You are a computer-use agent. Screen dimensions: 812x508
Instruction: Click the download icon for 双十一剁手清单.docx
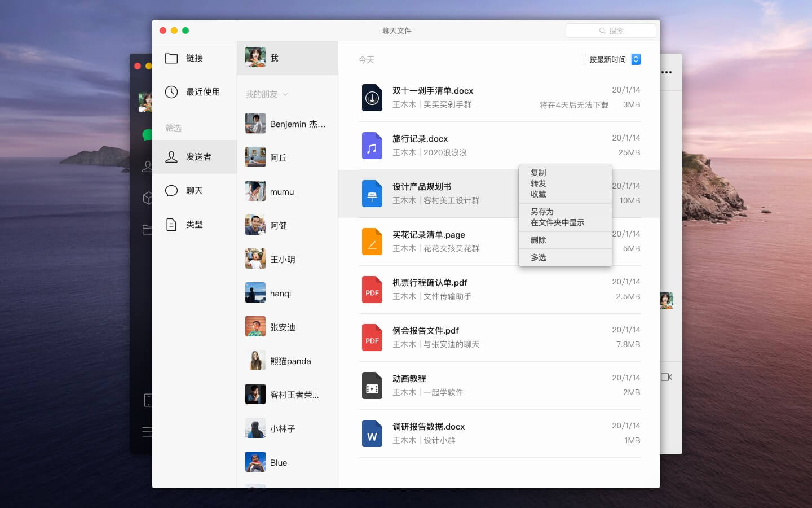(x=372, y=98)
